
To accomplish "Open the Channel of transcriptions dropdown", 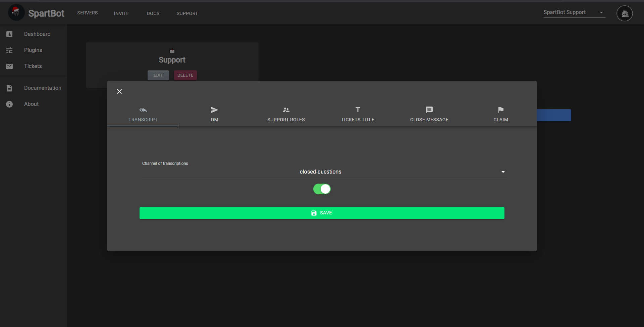I will point(320,172).
